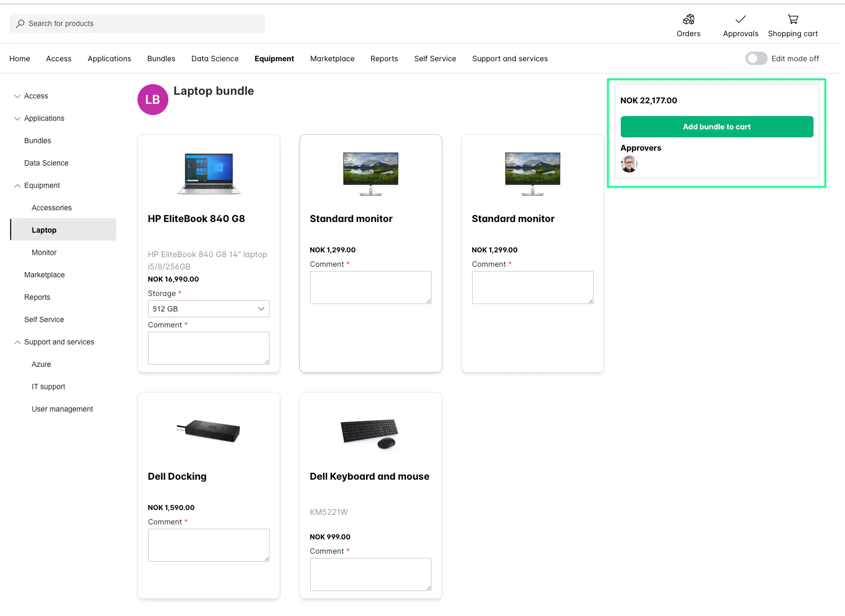Open the Approvals checkmark icon

[x=741, y=20]
